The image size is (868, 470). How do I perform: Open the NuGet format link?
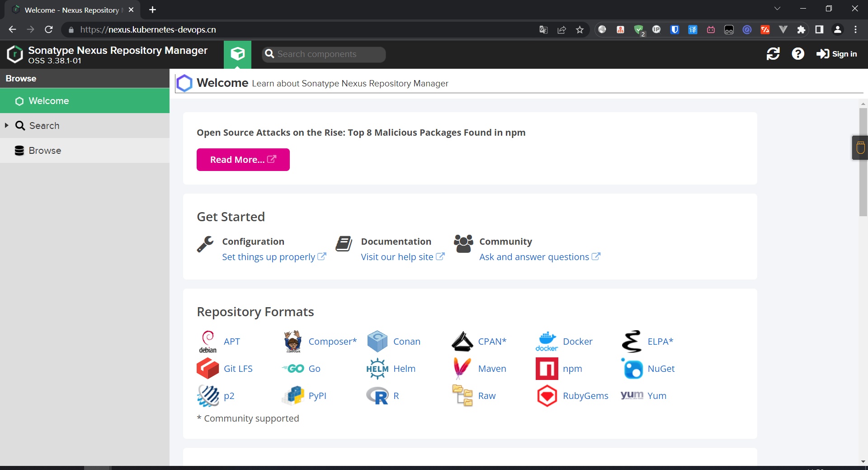[x=661, y=369]
